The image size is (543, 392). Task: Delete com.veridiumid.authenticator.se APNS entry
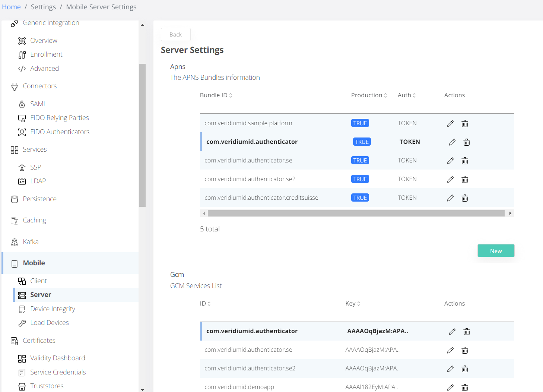point(465,161)
